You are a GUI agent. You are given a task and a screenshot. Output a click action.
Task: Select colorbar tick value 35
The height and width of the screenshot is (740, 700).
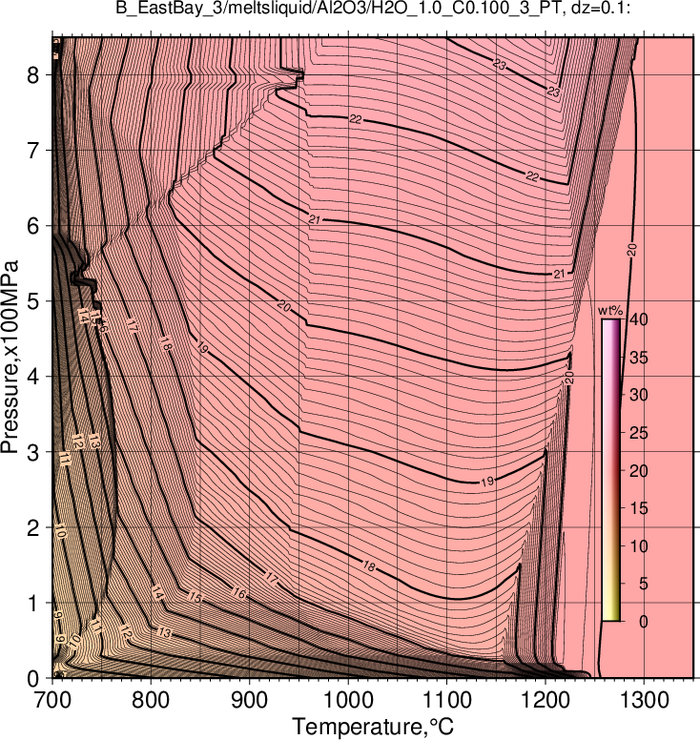coord(639,358)
